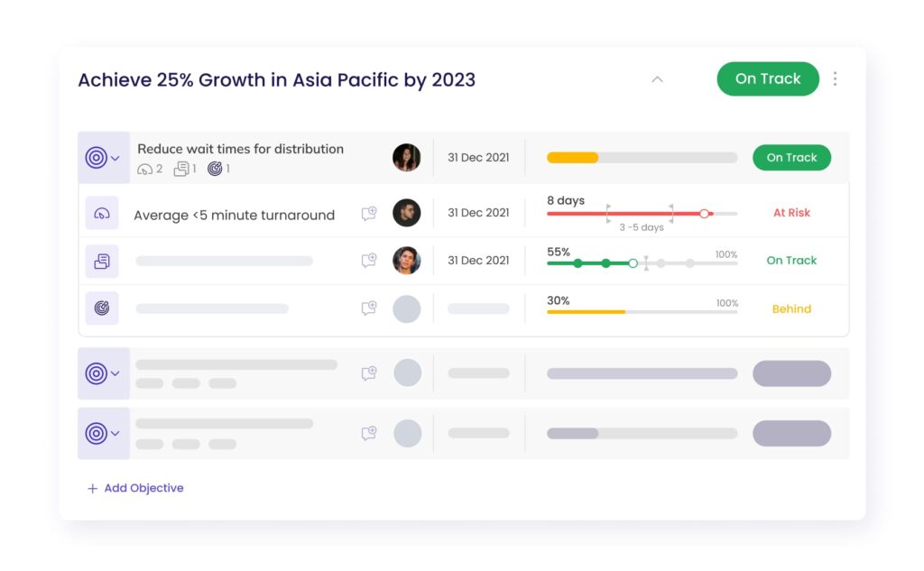Click Add Objective link
The image size is (924, 571).
(x=135, y=488)
